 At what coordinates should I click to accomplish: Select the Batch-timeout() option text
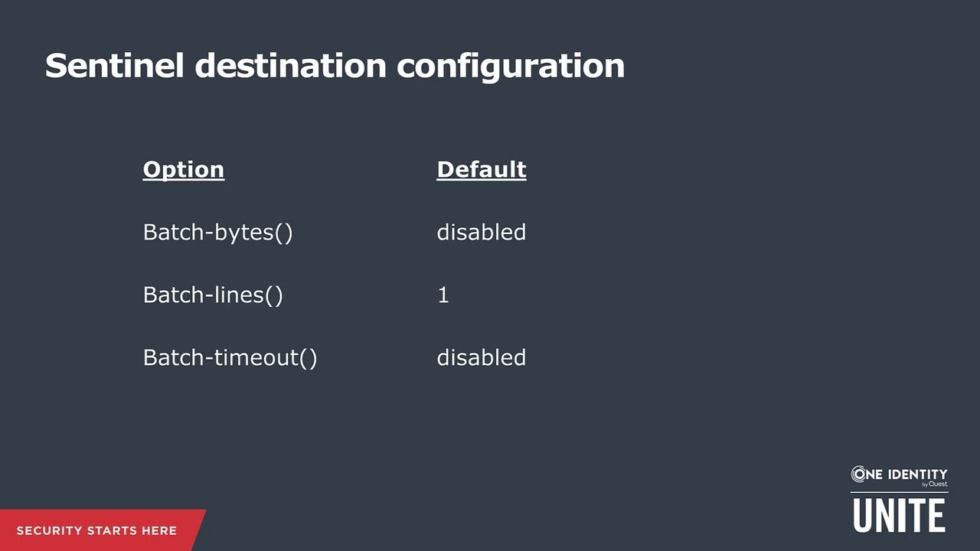230,357
